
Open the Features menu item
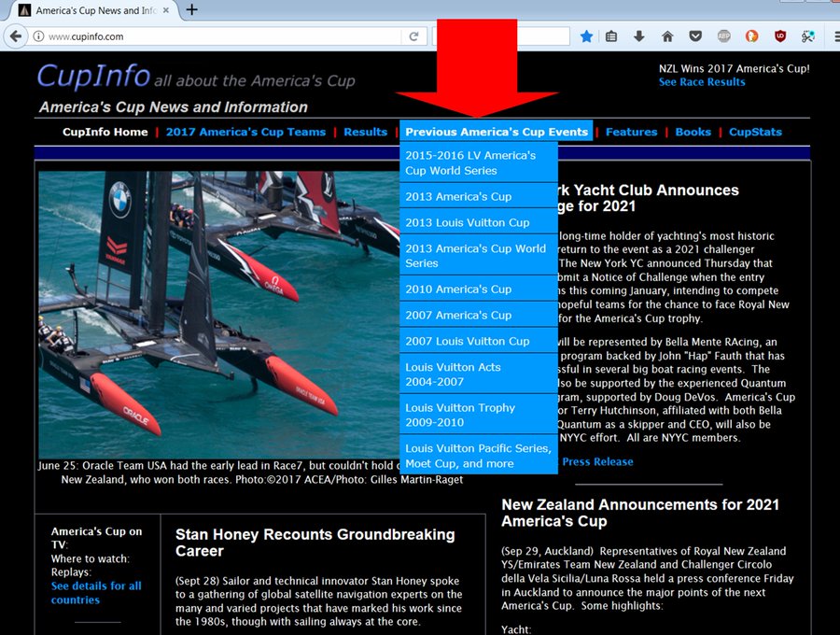(x=631, y=132)
